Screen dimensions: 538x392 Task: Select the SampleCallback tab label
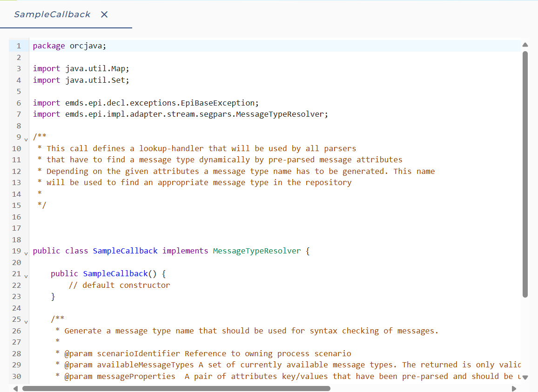tap(52, 14)
